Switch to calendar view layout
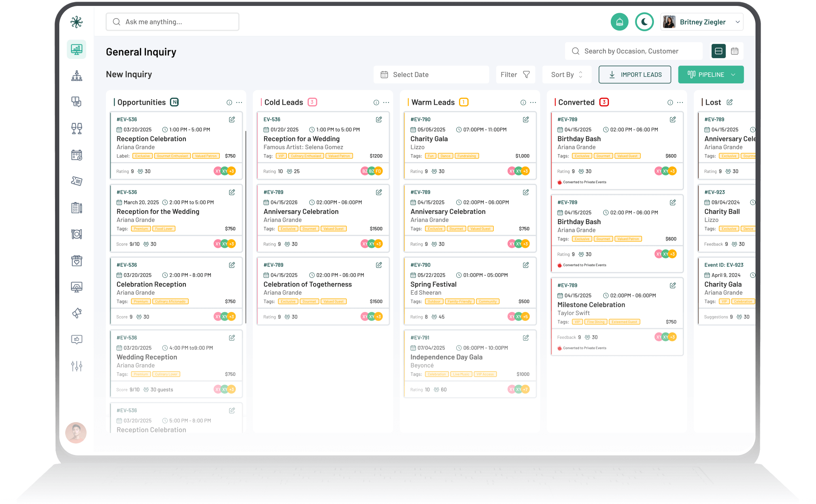Screen dimensions: 816x504 (735, 51)
